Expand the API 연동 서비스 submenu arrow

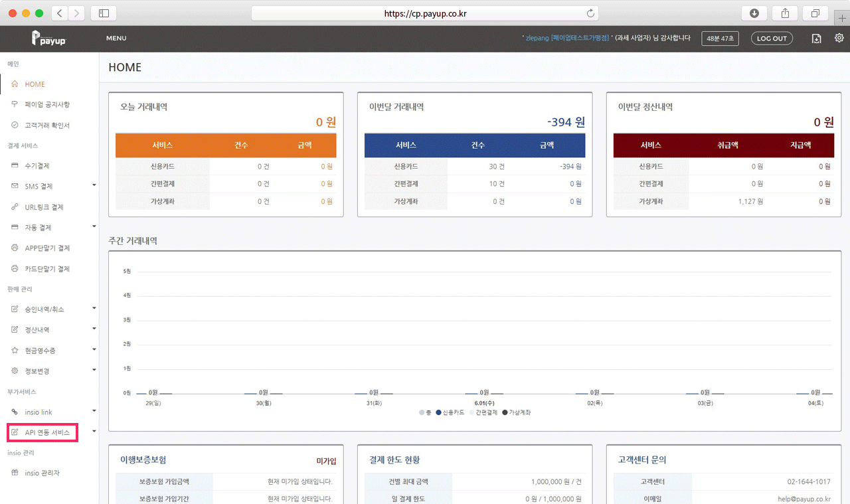click(x=94, y=432)
